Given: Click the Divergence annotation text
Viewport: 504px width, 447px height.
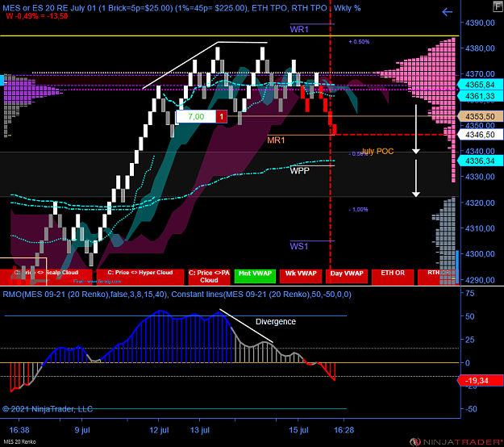Looking at the screenshot, I should coord(276,322).
